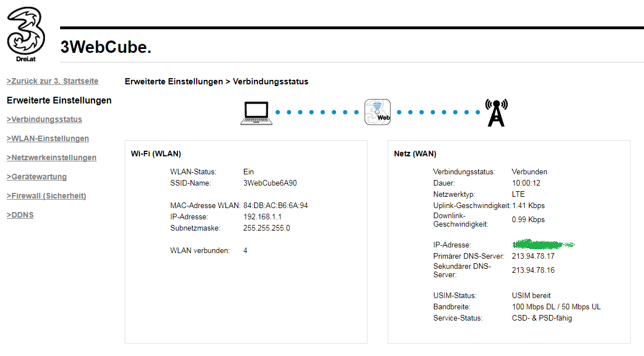Image resolution: width=644 pixels, height=356 pixels.
Task: Click the WLAN-Status value Ein
Action: [248, 172]
